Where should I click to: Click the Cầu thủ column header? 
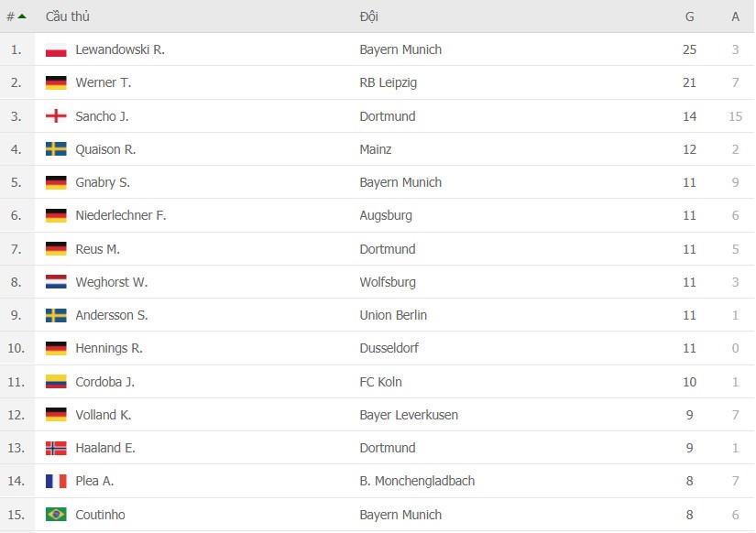click(68, 16)
